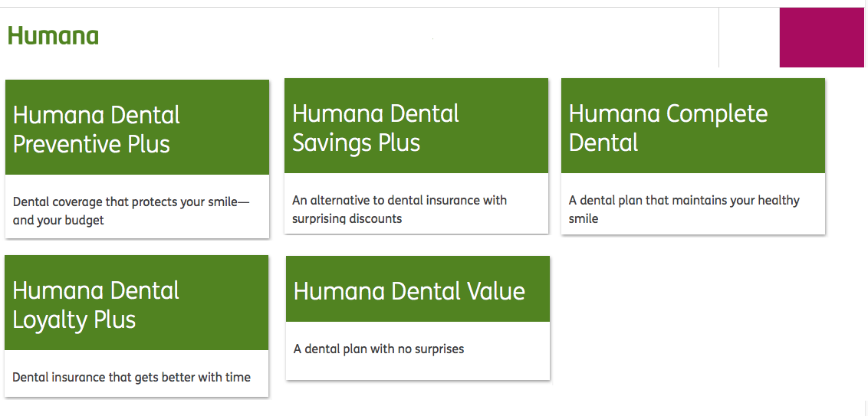Click 'surprising discounts' line in Savings Plus card
868x416 pixels.
tap(347, 218)
